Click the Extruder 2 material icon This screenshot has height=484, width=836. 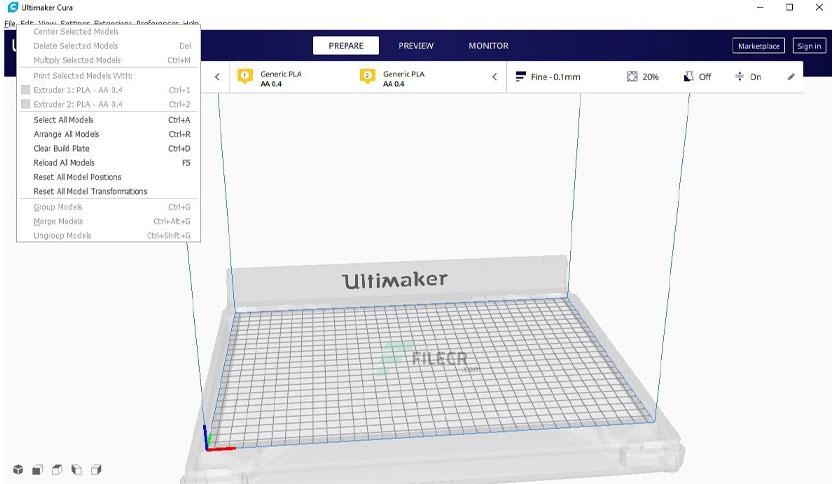(x=367, y=76)
